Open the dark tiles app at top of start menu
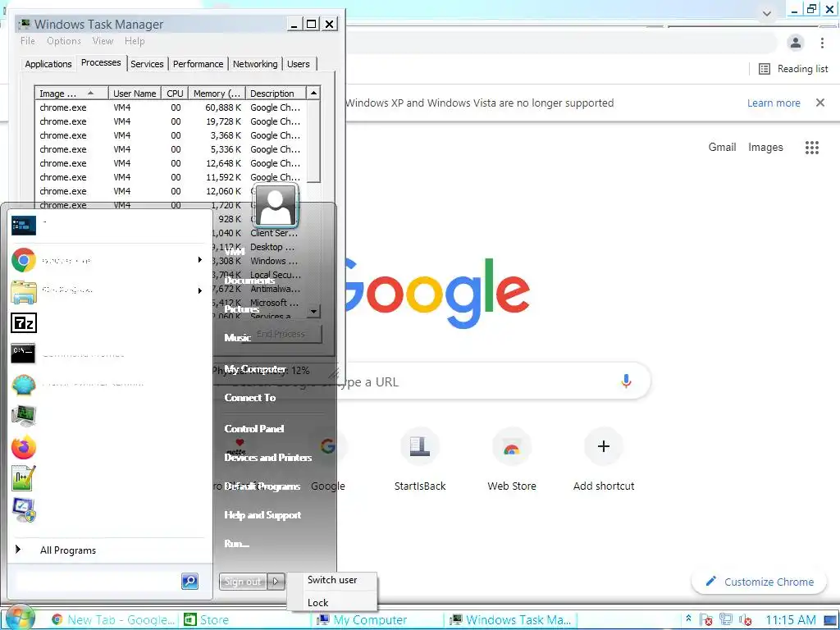Viewport: 840px width, 630px height. tap(24, 226)
